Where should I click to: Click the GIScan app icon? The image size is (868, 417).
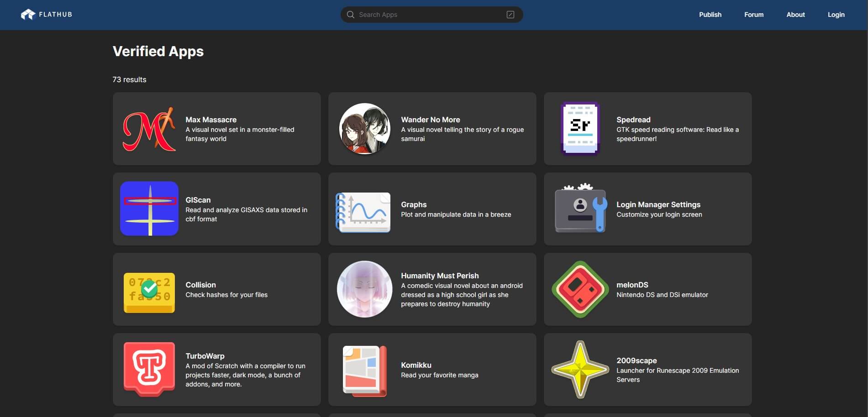click(x=149, y=208)
